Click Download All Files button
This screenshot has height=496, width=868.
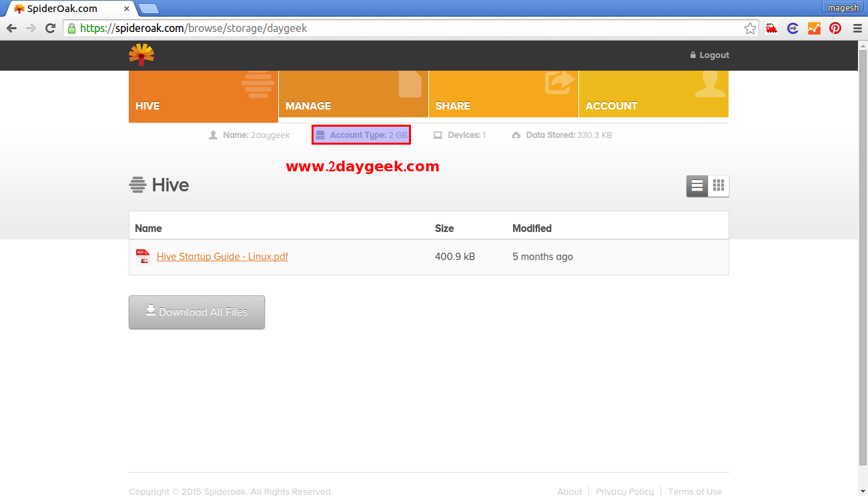tap(197, 312)
